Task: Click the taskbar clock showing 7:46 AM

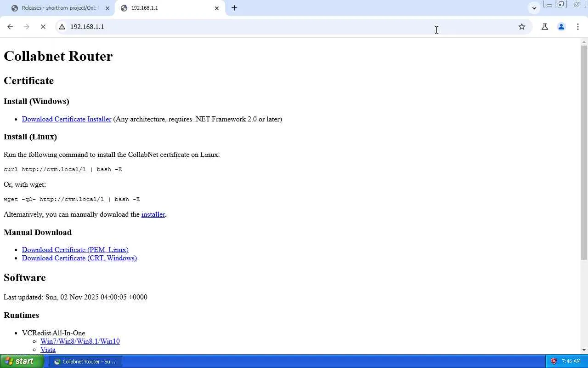Action: click(x=571, y=362)
